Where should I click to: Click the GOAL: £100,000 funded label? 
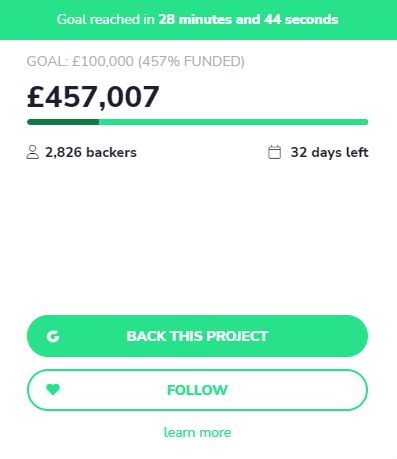pyautogui.click(x=136, y=62)
